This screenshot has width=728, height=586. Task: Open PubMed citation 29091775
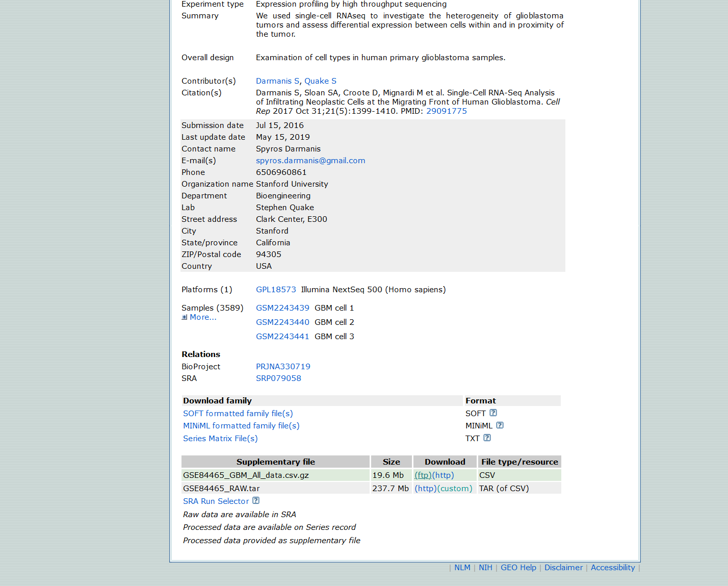tap(446, 111)
